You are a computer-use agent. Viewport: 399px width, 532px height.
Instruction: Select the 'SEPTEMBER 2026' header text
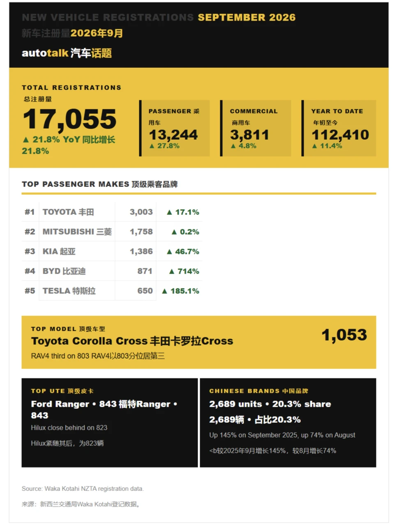(247, 17)
